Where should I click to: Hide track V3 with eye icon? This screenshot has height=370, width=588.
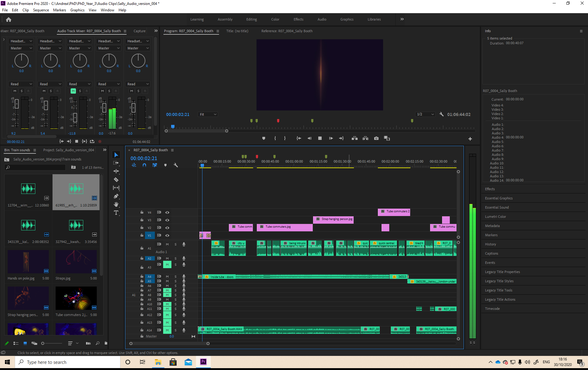tap(167, 220)
